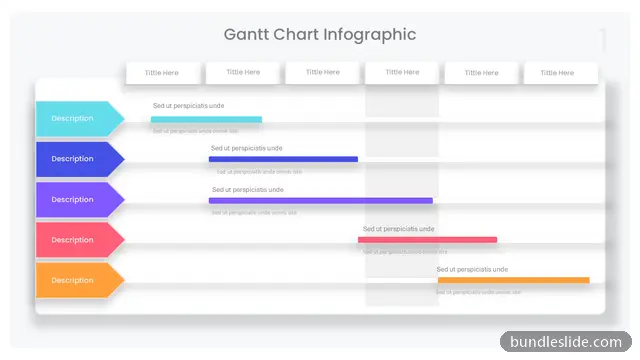This screenshot has width=640, height=360.
Task: Select the small caption beneath the dark blue bar
Action: (x=259, y=172)
